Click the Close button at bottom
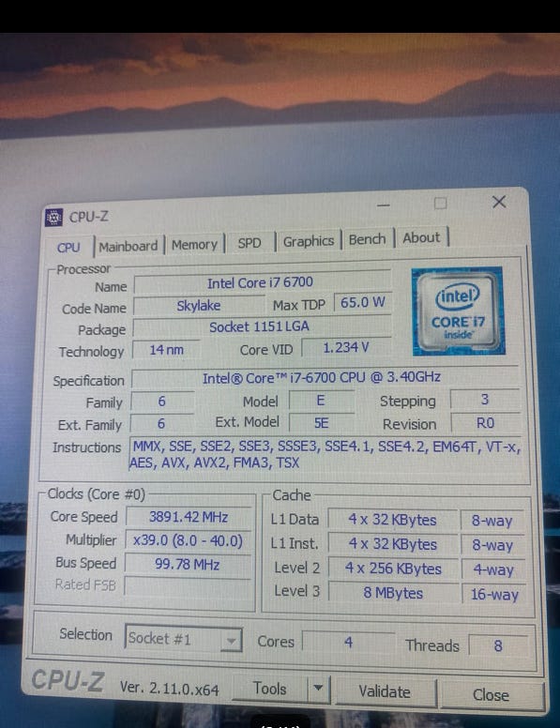The width and height of the screenshot is (560, 728). pyautogui.click(x=491, y=695)
